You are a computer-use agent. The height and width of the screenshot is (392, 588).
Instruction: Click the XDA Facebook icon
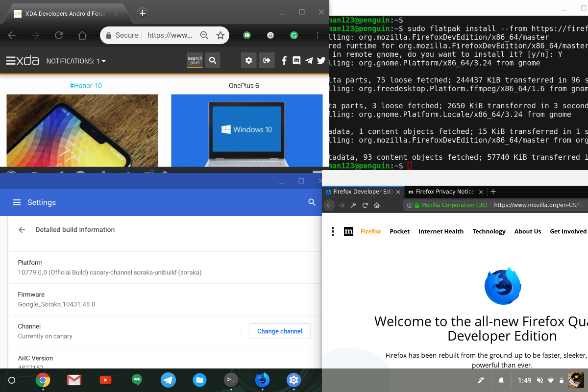pos(284,61)
